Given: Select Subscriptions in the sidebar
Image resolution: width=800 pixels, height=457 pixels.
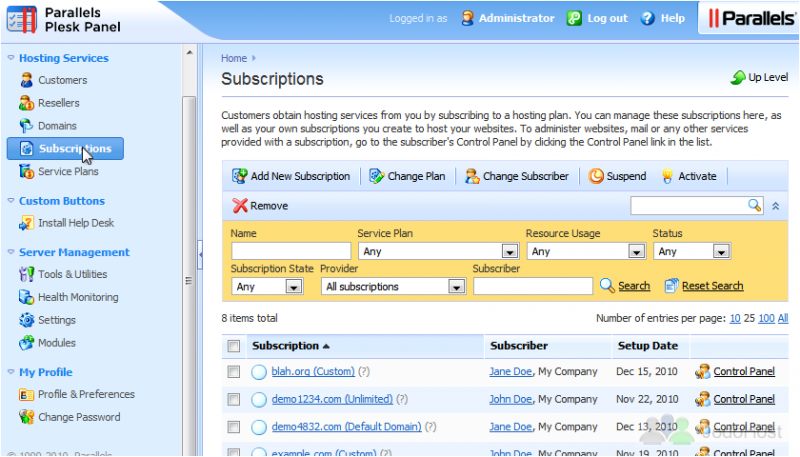Looking at the screenshot, I should click(x=65, y=148).
